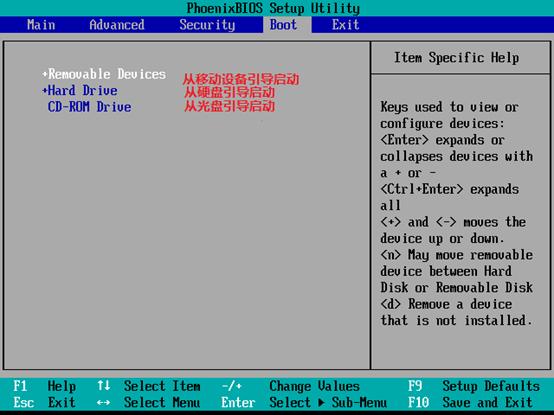Click the left-right arrows Select Menu icon

point(103,403)
